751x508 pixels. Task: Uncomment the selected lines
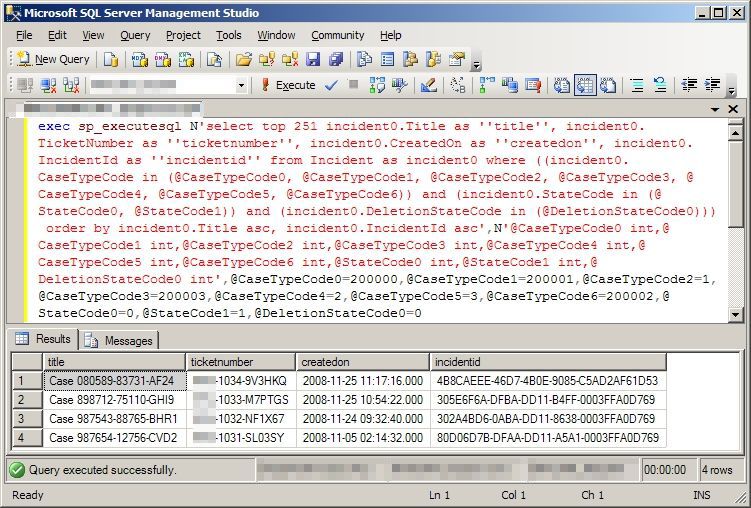click(x=660, y=85)
